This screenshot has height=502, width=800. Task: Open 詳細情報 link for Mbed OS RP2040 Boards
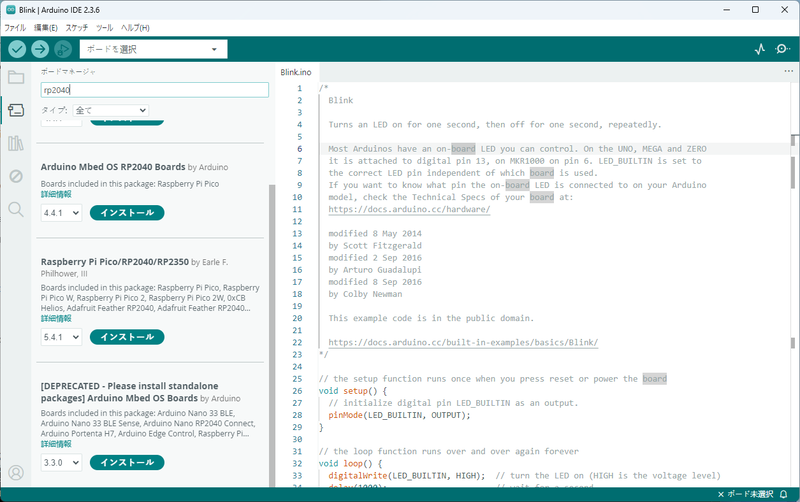[x=56, y=194]
